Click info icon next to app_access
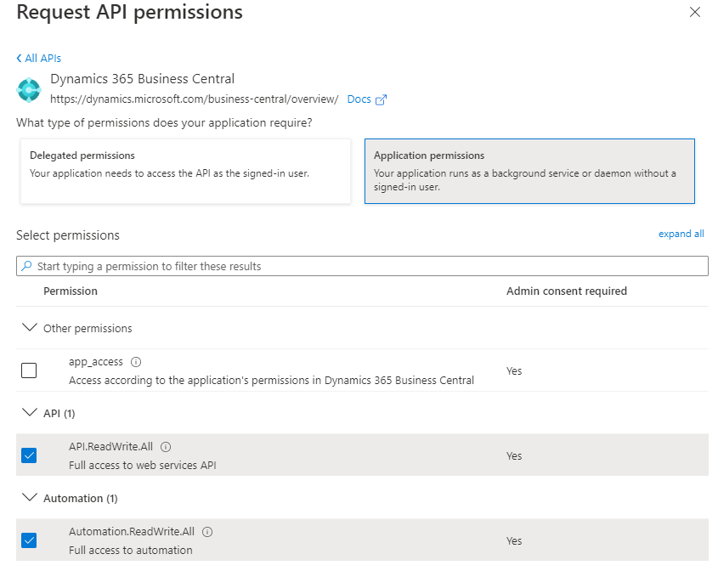 (137, 362)
